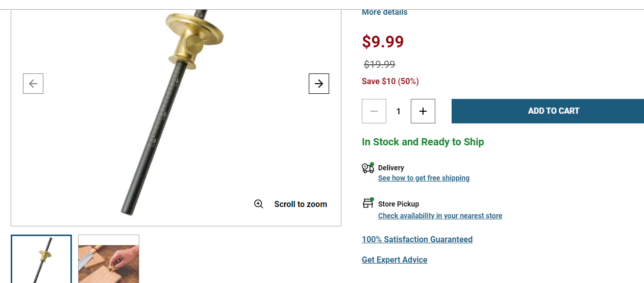Show the previous product image
This screenshot has height=283, width=644.
point(33,84)
